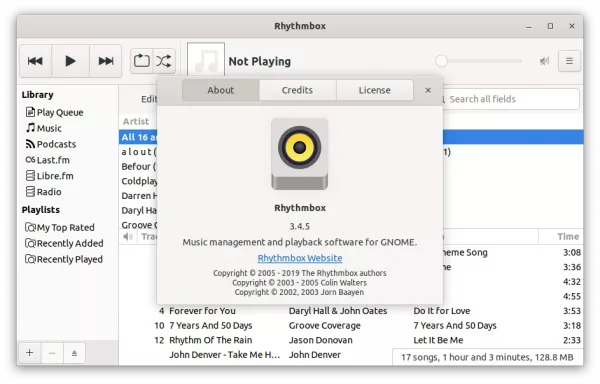Start playback with the play button
Screen dimensions: 600x384
70,61
